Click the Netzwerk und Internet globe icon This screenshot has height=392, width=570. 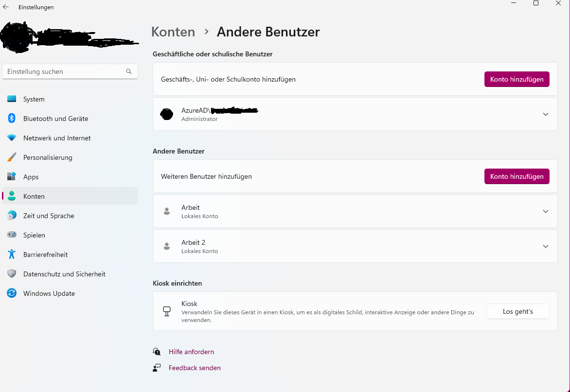(11, 138)
